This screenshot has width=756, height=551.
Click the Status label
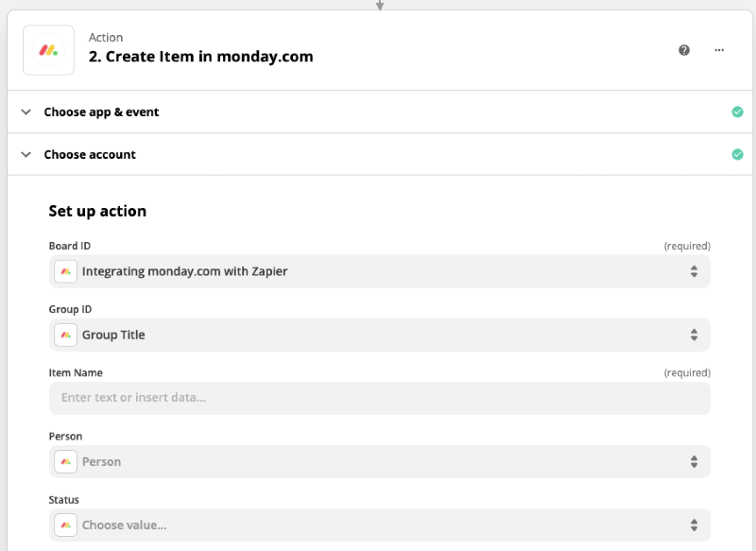tap(63, 500)
